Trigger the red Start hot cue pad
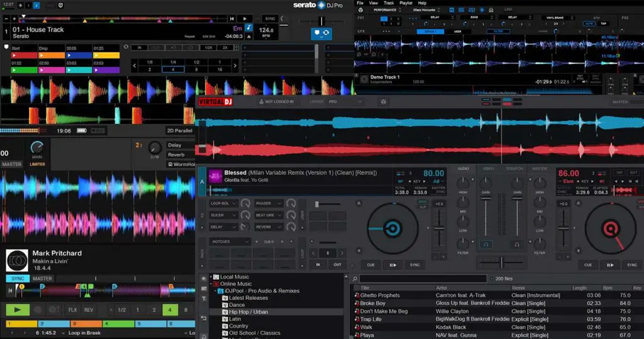The width and height of the screenshot is (644, 339). 24,55
